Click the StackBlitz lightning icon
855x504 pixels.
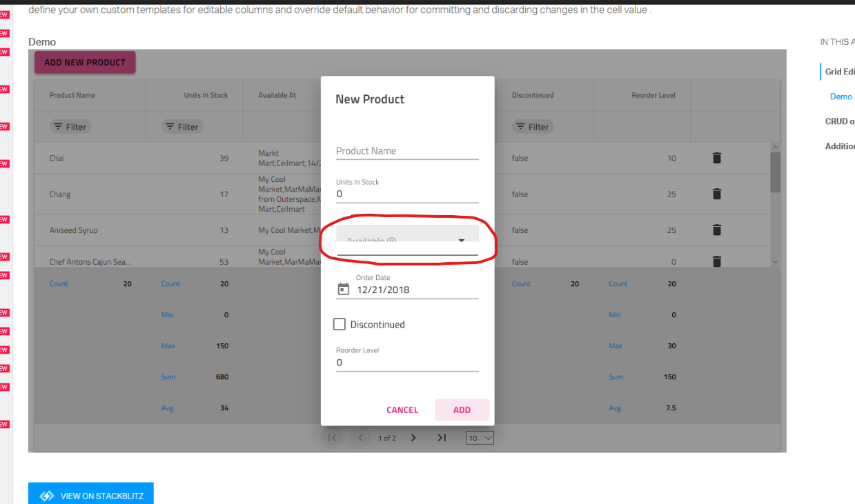pyautogui.click(x=46, y=495)
